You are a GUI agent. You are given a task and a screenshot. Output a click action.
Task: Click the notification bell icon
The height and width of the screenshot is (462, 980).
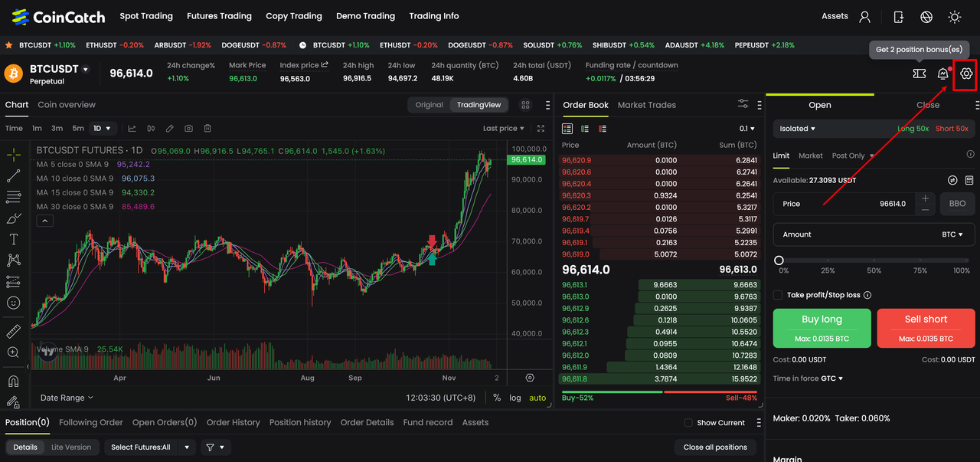tap(943, 74)
